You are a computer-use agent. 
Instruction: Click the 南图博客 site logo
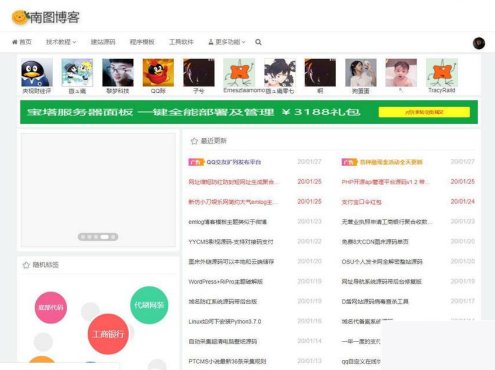tap(46, 17)
